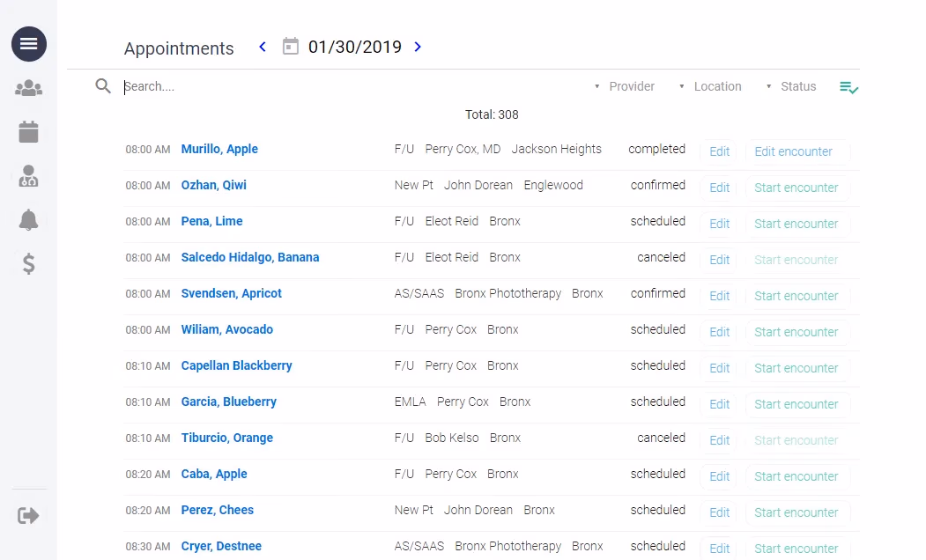Screen dimensions: 926x560
Task: Edit the Pena, Lime appointment
Action: coord(719,224)
